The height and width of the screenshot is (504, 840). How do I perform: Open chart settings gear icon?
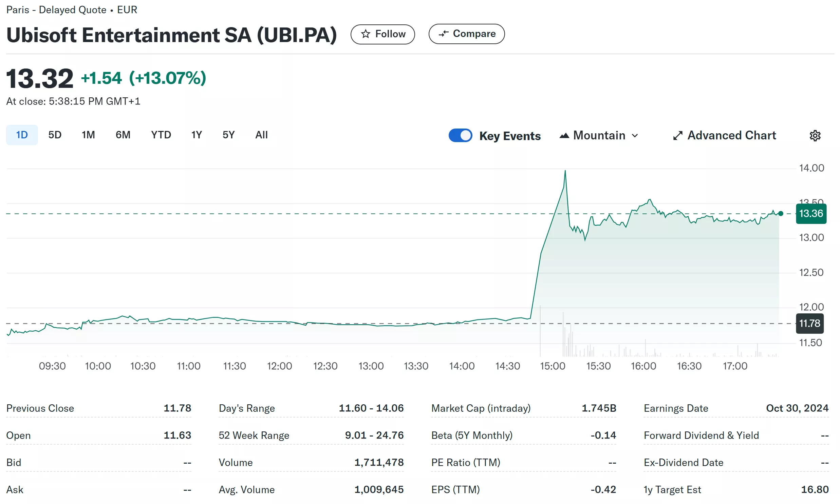coord(815,136)
